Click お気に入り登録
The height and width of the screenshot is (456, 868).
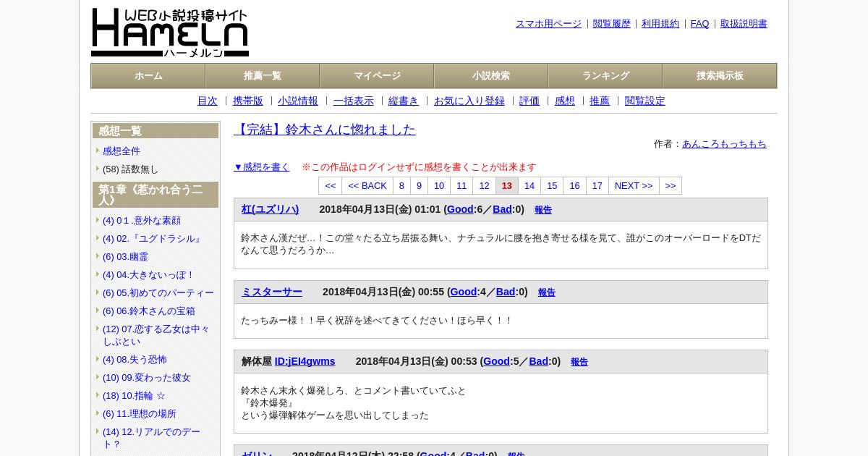[x=469, y=101]
